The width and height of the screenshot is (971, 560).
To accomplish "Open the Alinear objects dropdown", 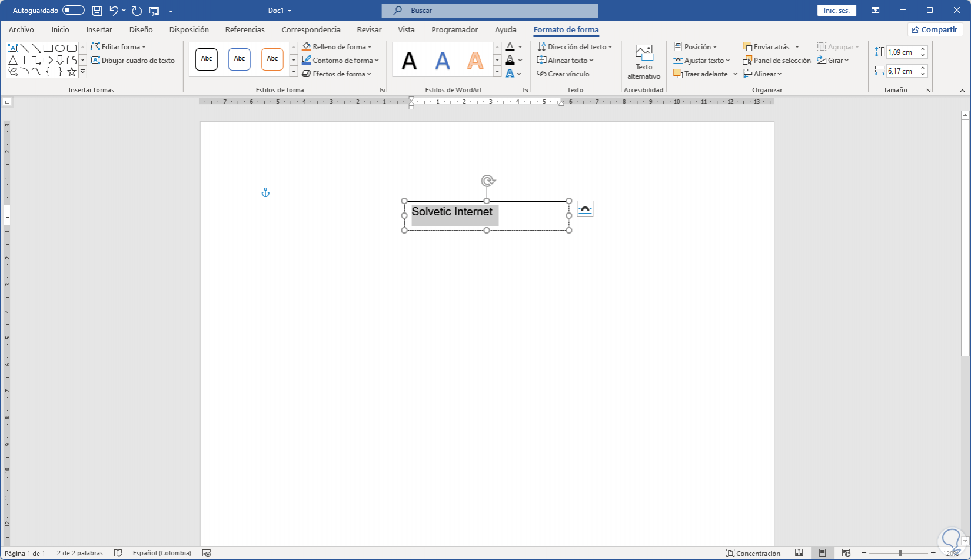I will (763, 74).
